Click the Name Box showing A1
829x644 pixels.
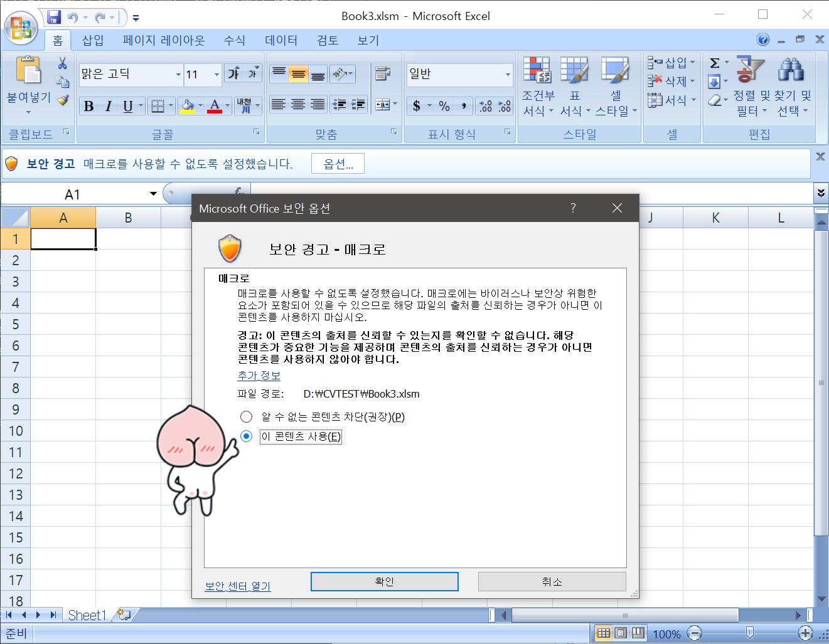[73, 194]
